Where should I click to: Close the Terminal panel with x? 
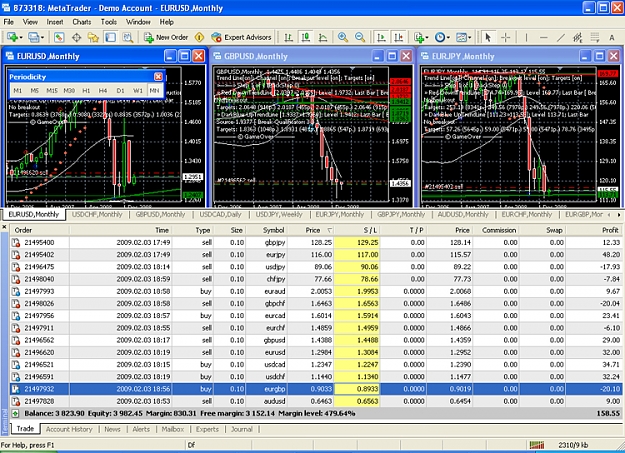point(4,227)
